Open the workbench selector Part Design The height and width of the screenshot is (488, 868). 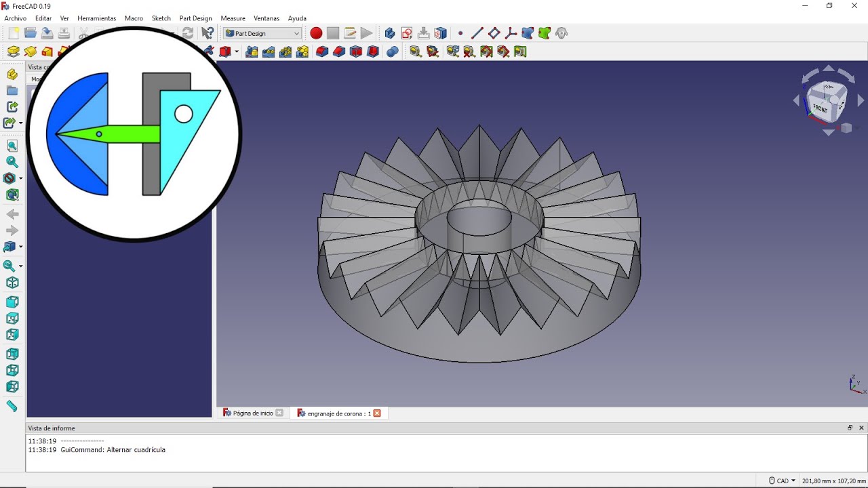click(262, 33)
